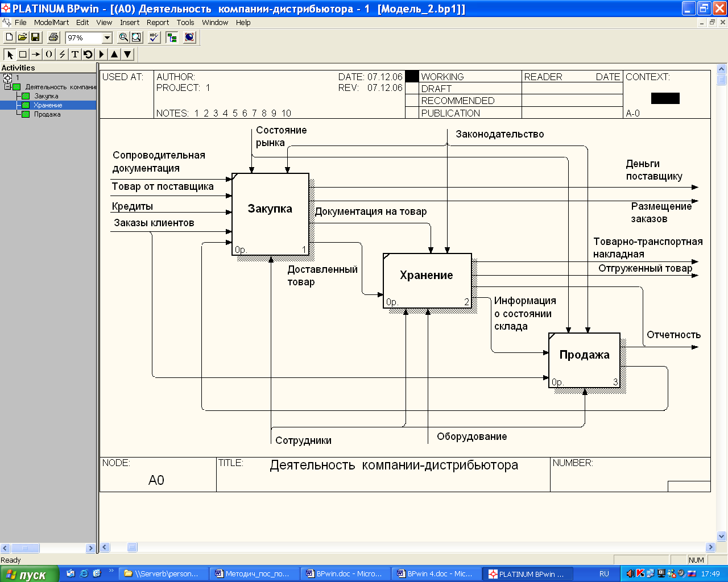Run the ABC spell check
This screenshot has height=582, width=728.
coord(154,38)
